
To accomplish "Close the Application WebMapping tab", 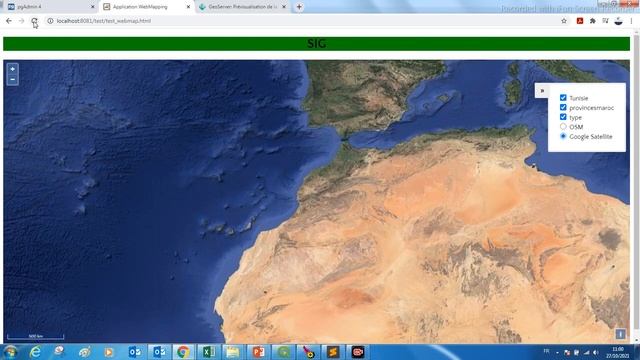I will pyautogui.click(x=189, y=7).
